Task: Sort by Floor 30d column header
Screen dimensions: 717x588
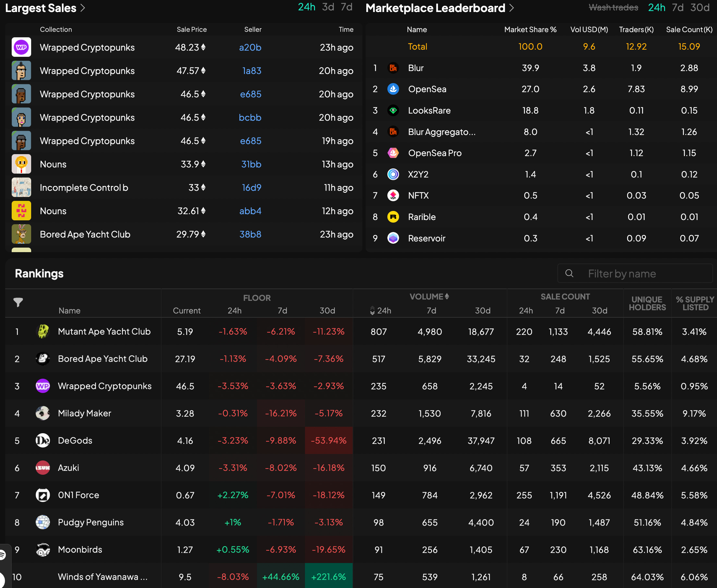Action: point(327,311)
